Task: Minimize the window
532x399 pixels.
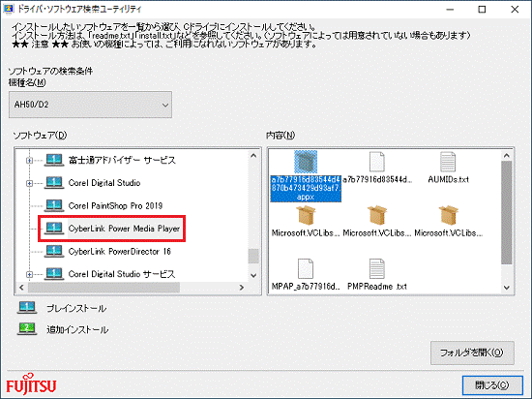Action: [450, 10]
